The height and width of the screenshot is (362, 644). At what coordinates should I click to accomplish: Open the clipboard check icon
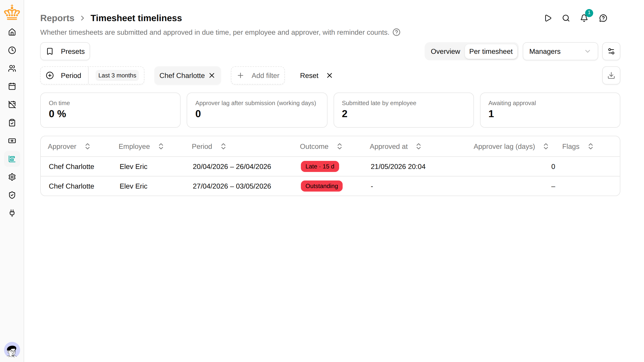click(12, 123)
